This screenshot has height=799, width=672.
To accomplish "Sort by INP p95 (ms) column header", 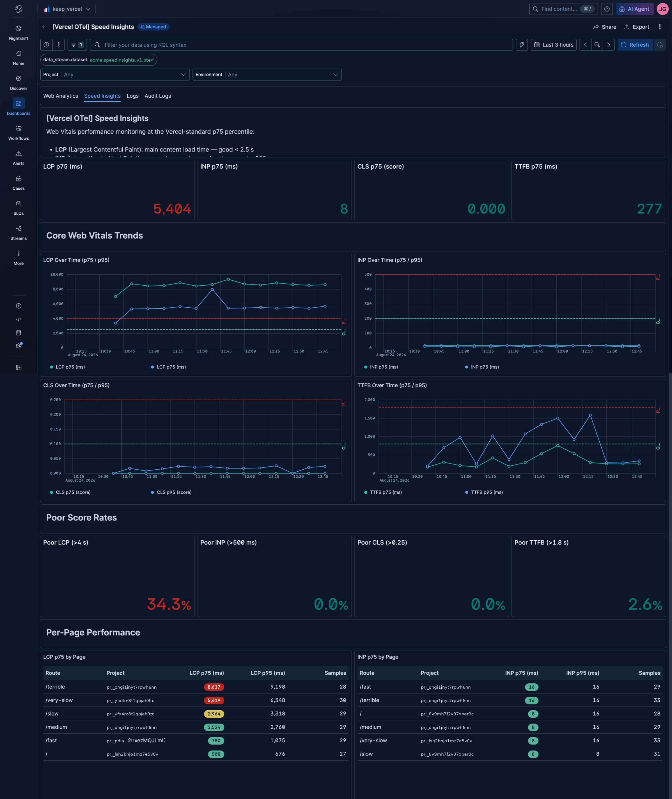I will (x=582, y=672).
